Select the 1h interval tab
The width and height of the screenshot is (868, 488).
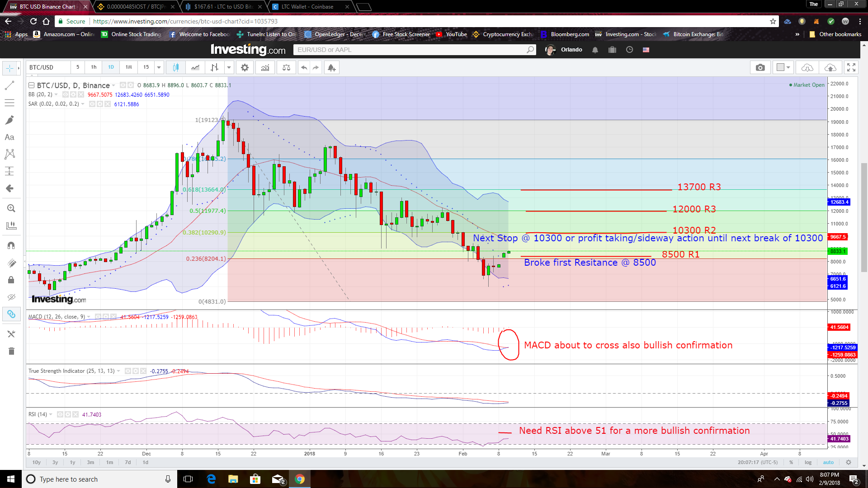pos(94,67)
